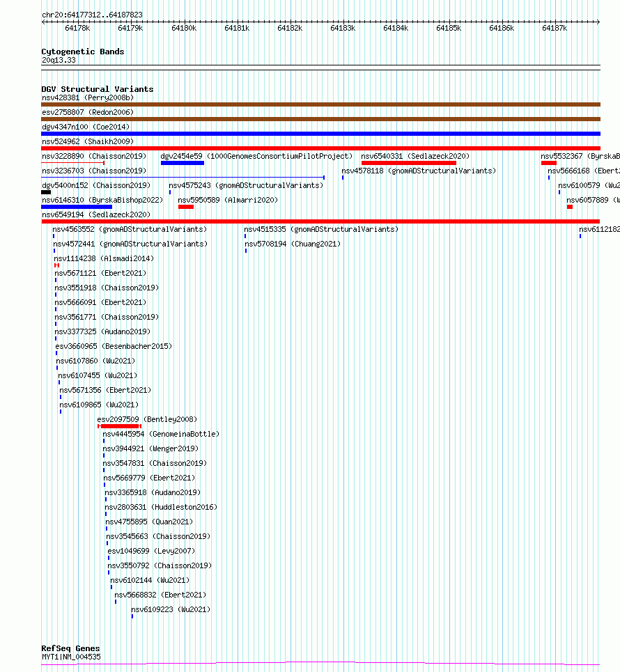Image resolution: width=620 pixels, height=672 pixels.
Task: Open the nsv6540331 (Sedlazeck2020) label
Action: pos(415,156)
